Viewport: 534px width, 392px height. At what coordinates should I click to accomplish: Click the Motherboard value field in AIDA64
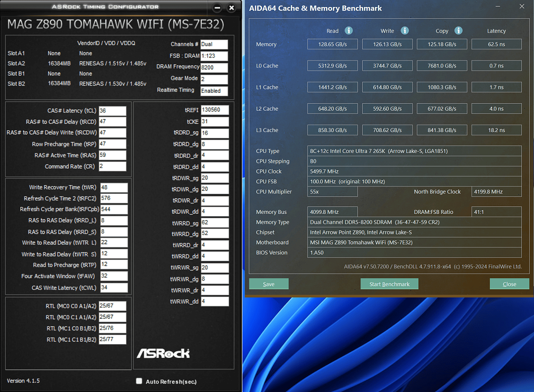(415, 243)
